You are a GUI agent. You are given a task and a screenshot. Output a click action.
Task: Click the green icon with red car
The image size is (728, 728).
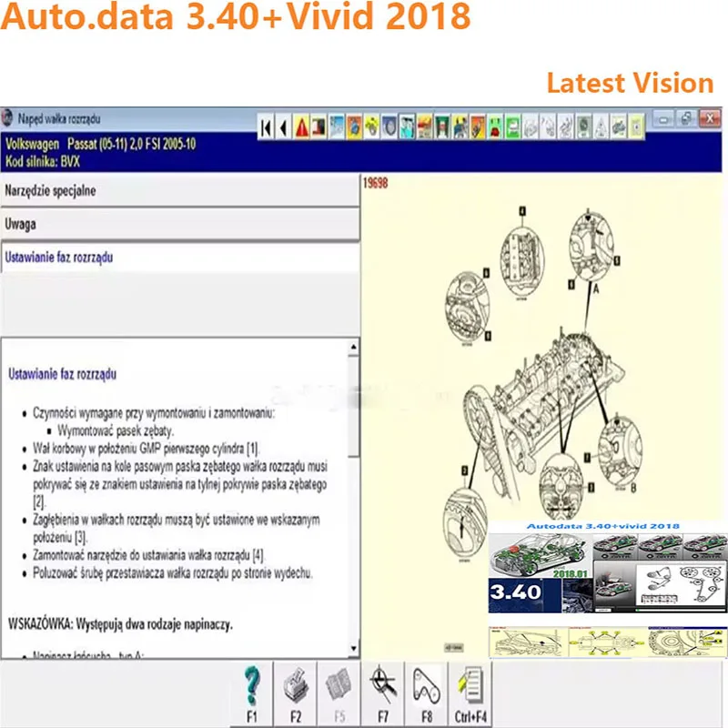point(495,127)
